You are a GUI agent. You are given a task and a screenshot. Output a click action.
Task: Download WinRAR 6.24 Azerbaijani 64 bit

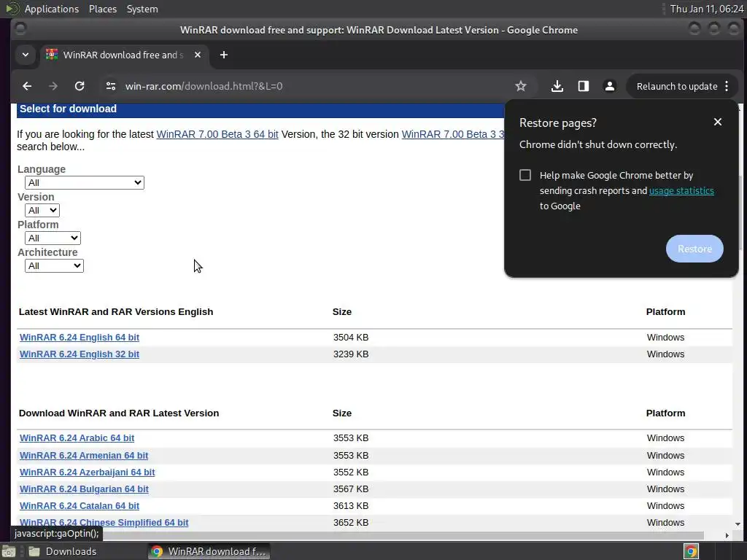[88, 472]
